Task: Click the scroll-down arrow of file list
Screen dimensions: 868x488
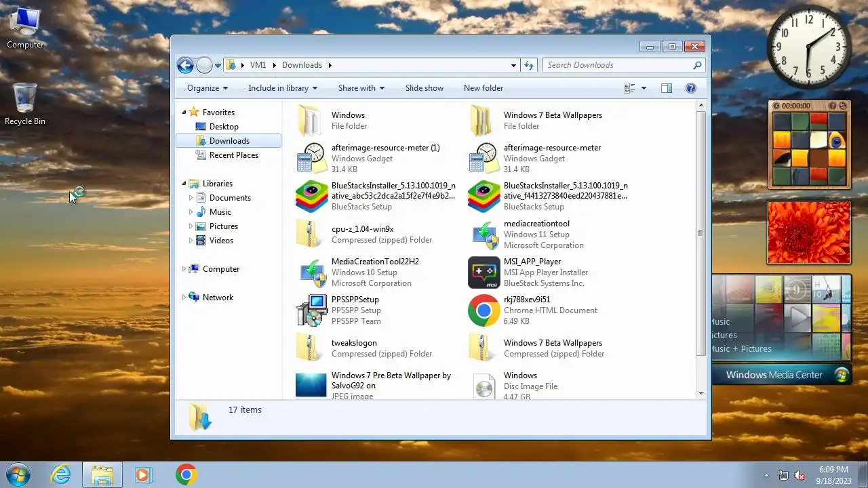Action: [x=701, y=394]
